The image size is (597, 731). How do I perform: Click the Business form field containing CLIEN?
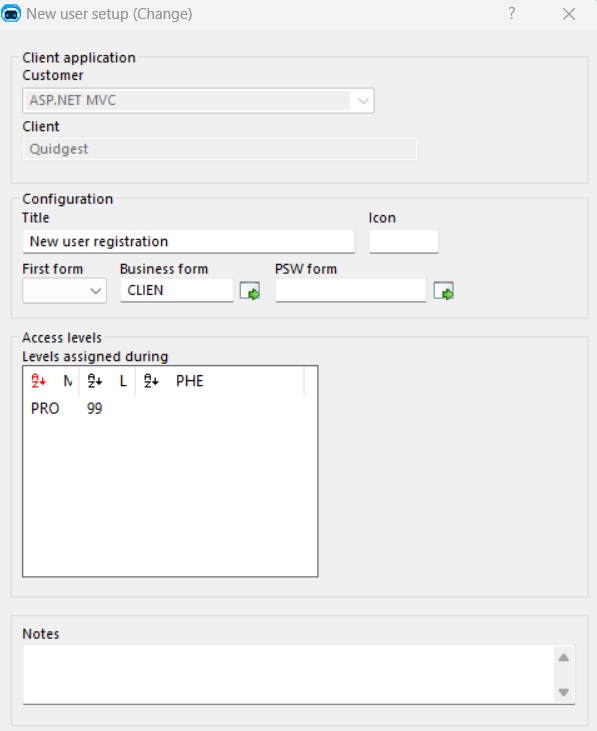click(x=177, y=290)
